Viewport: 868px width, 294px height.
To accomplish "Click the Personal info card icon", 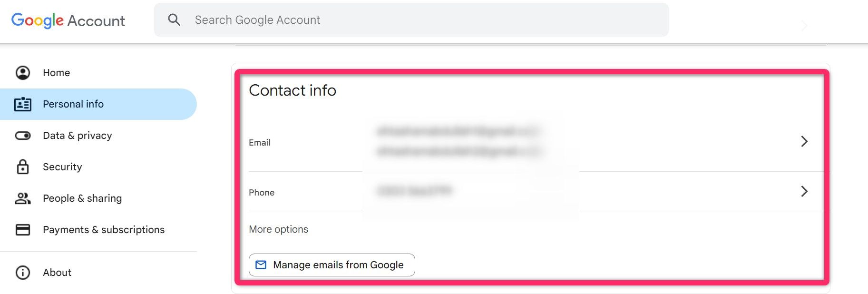I will [x=22, y=104].
